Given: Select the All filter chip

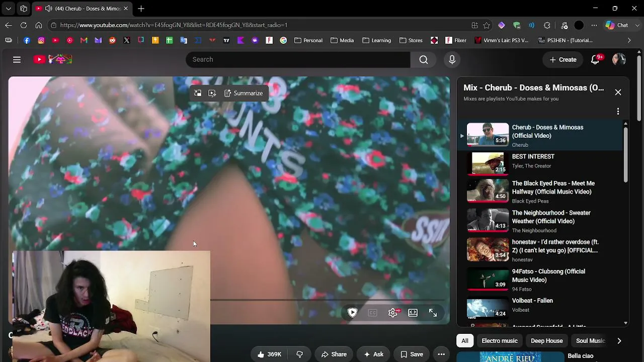Looking at the screenshot, I should point(465,341).
